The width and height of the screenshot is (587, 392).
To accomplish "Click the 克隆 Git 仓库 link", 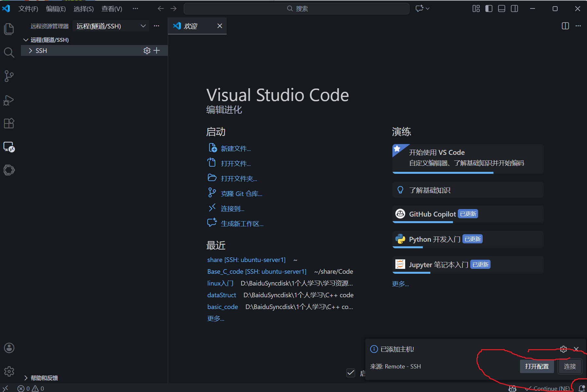I will coord(241,194).
